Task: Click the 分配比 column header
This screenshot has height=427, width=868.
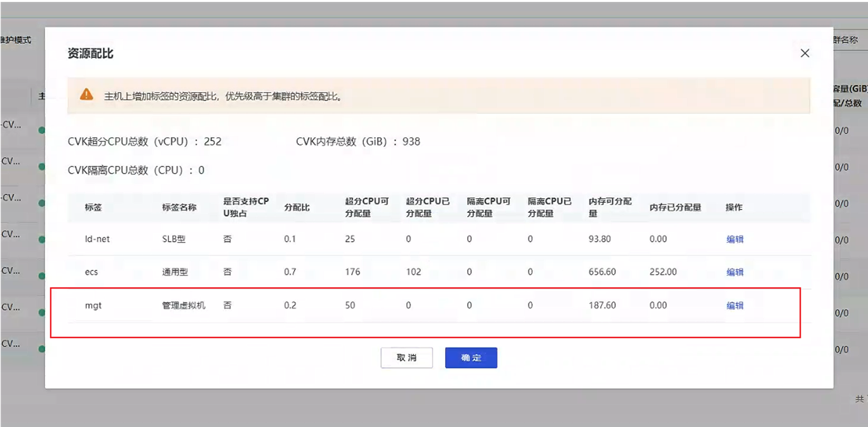Action: pos(297,208)
